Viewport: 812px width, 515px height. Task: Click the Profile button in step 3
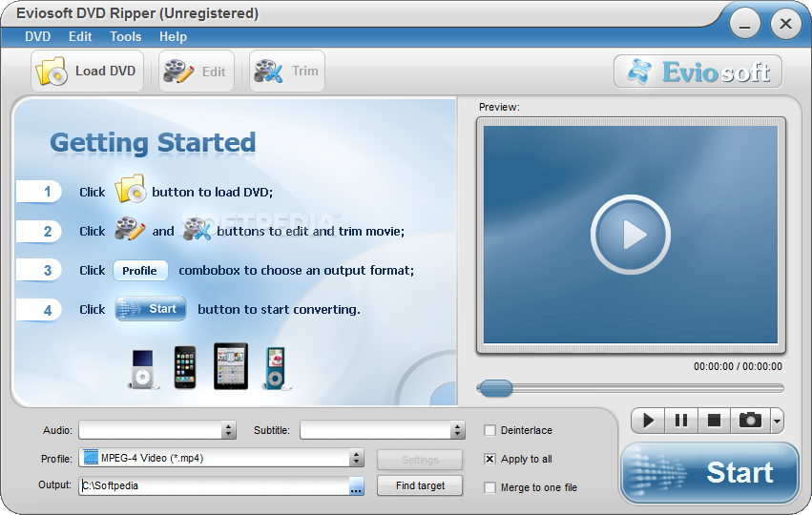click(140, 271)
